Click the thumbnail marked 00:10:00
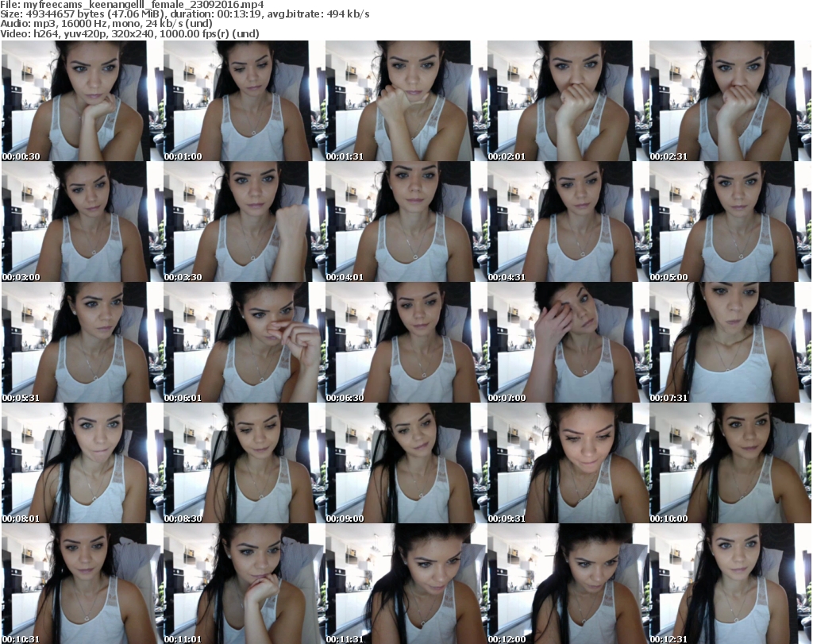The height and width of the screenshot is (644, 813). pyautogui.click(x=730, y=464)
